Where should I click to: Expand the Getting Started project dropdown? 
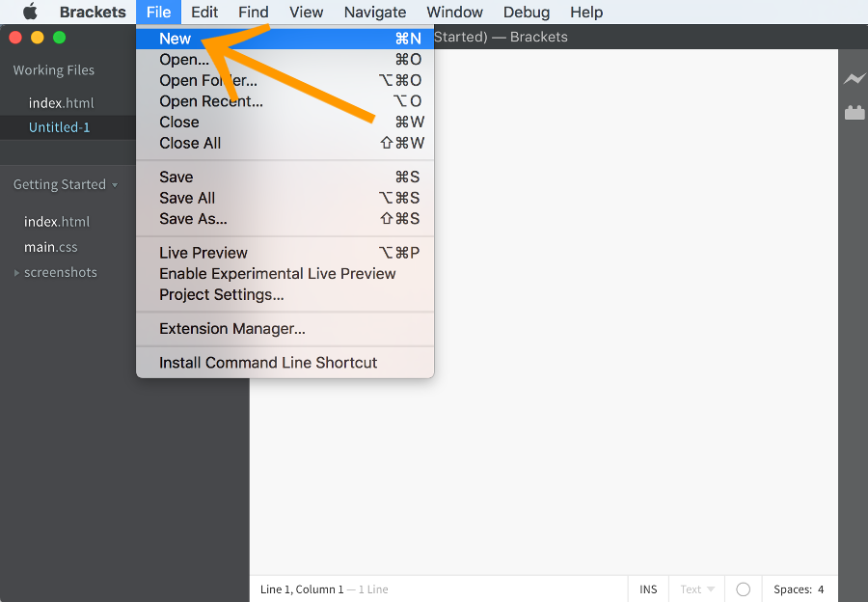point(66,184)
